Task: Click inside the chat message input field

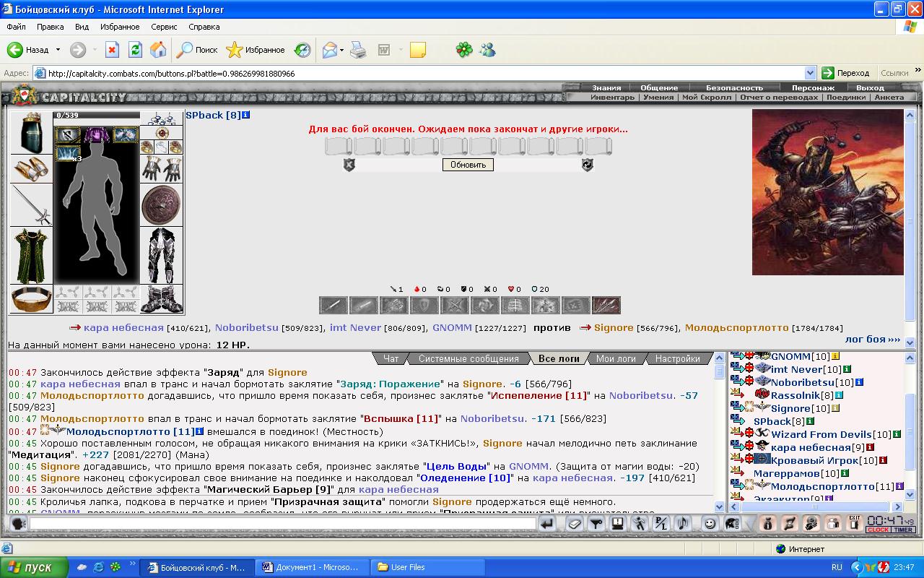Action: [282, 524]
